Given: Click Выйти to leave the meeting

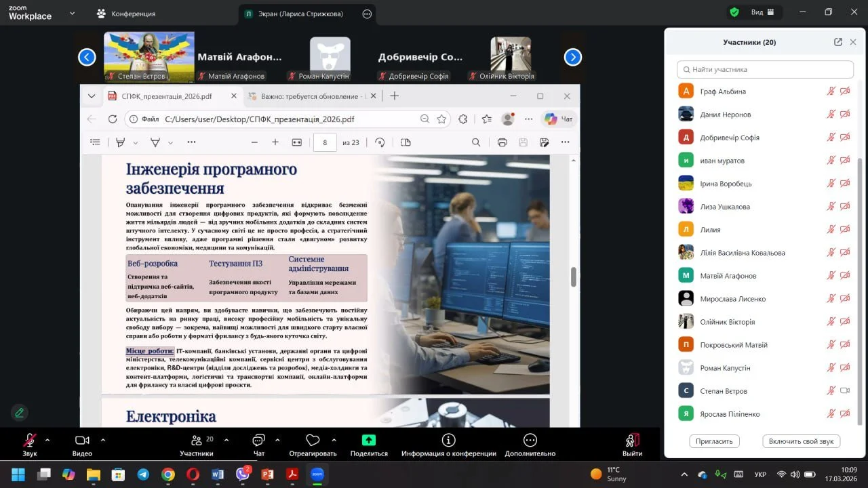Looking at the screenshot, I should [632, 445].
